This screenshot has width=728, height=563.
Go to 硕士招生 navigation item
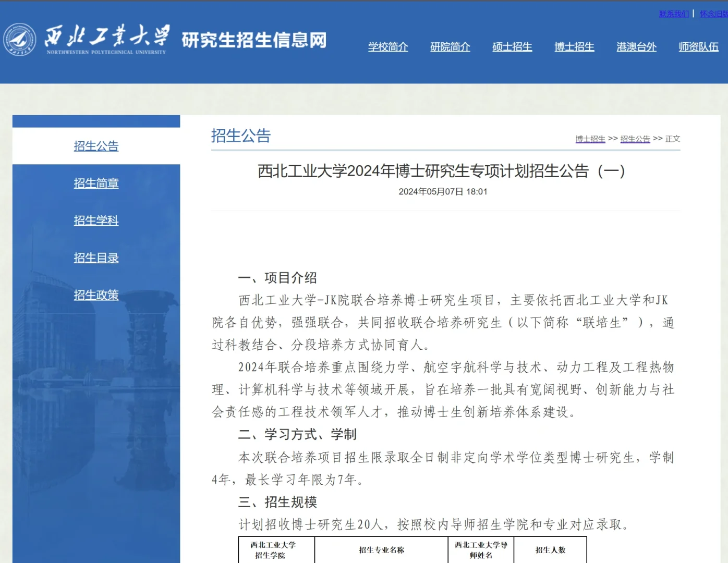[x=512, y=47]
